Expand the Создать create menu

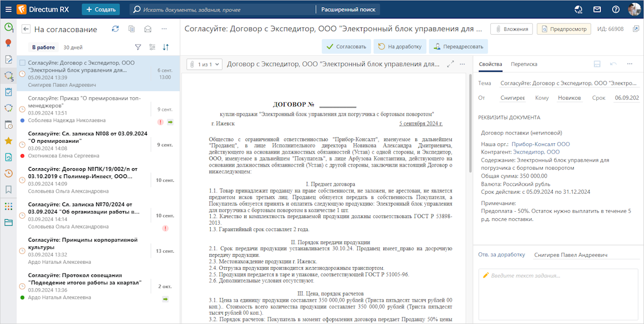[x=100, y=9]
